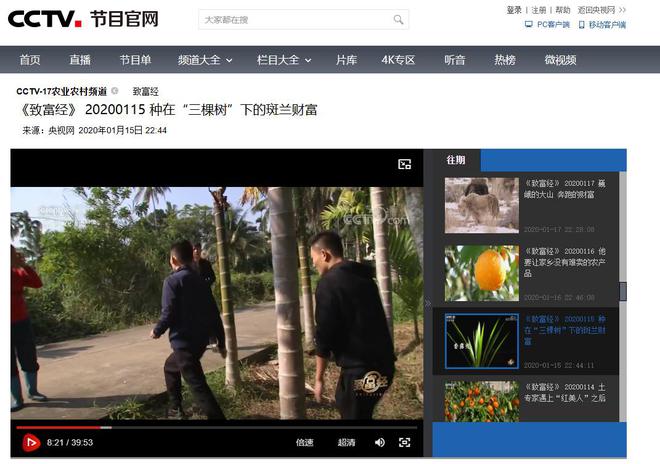The image size is (660, 464).
Task: Click the video frame to pause
Action: 217,303
